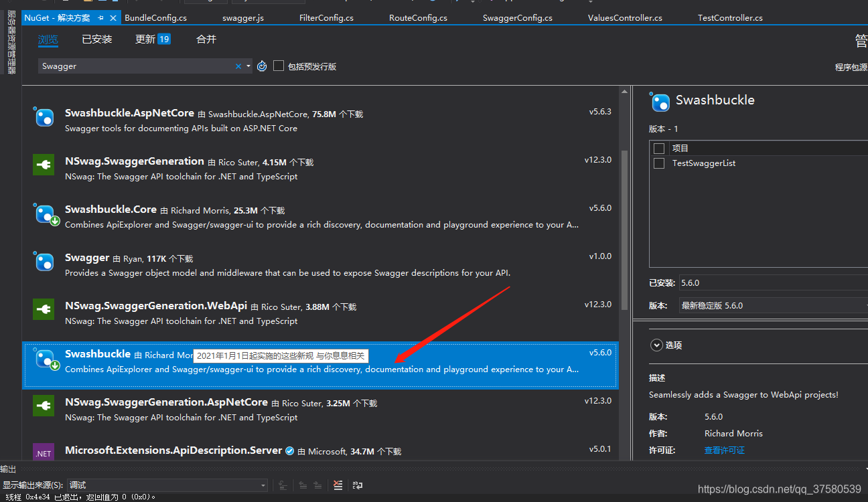Click Clear All in the output toolbar

[338, 485]
